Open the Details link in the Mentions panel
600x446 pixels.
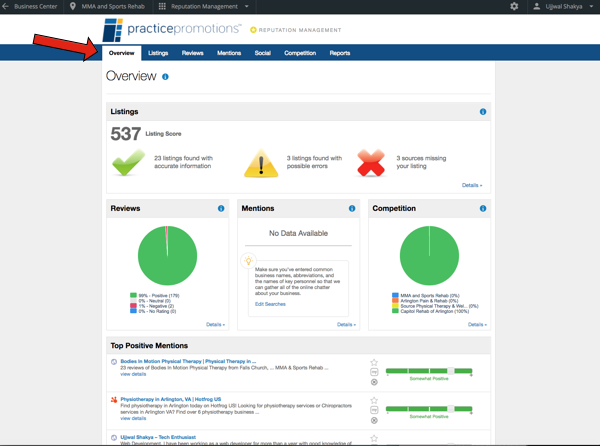coord(346,325)
